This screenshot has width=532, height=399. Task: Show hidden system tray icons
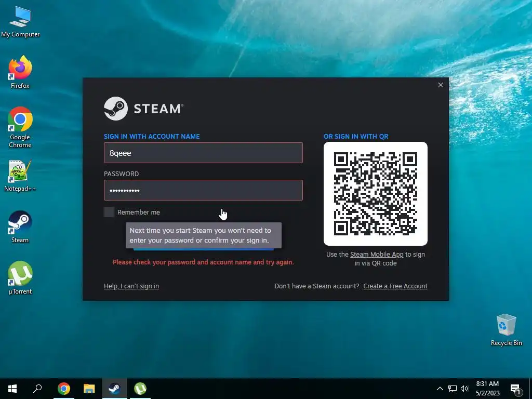[x=440, y=389]
